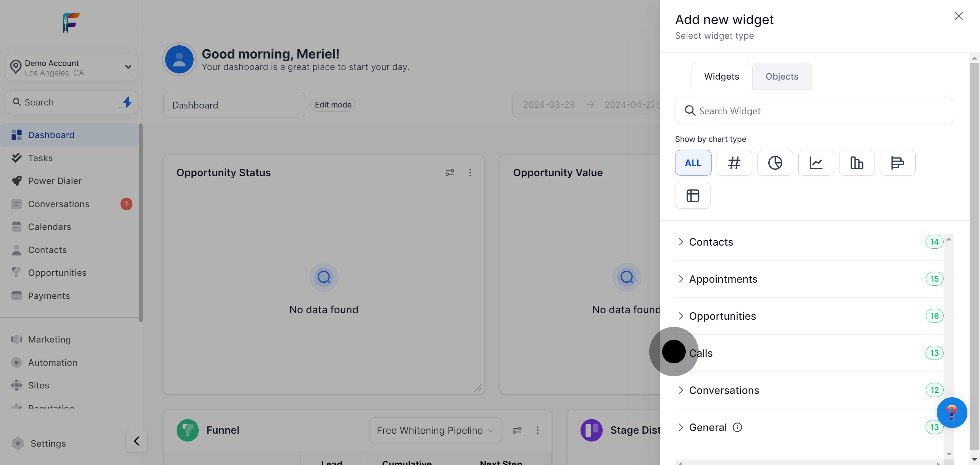
Task: Open Settings in the sidebar
Action: 48,443
